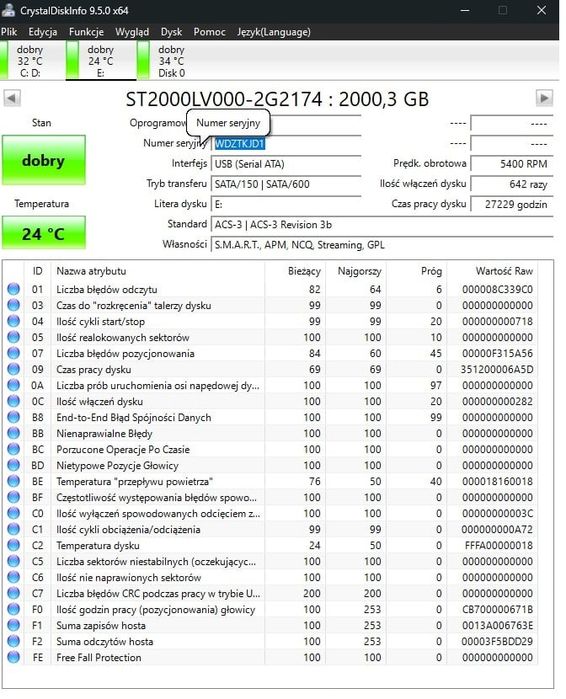Click status orb for F1 Suma zapisów hosta
566x699 pixels.
(14, 625)
